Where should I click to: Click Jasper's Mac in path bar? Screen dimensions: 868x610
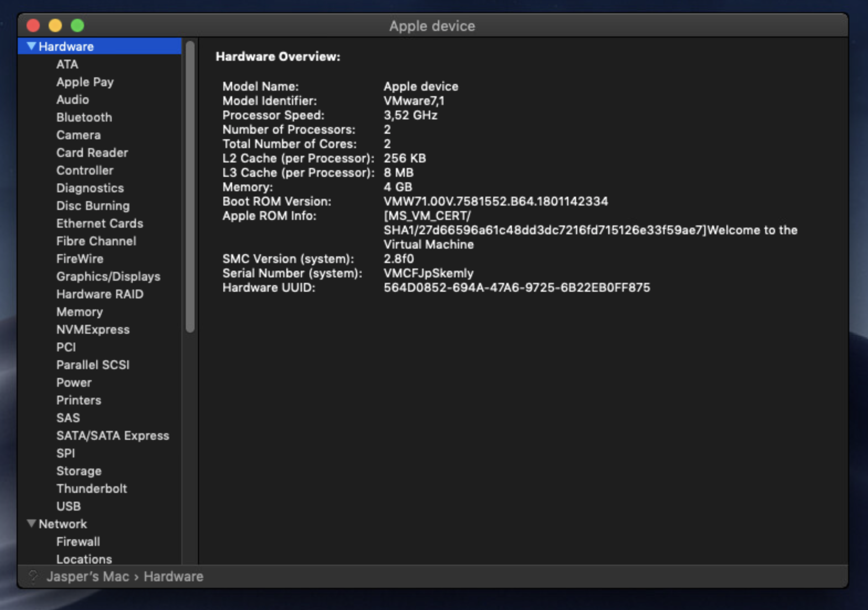88,576
